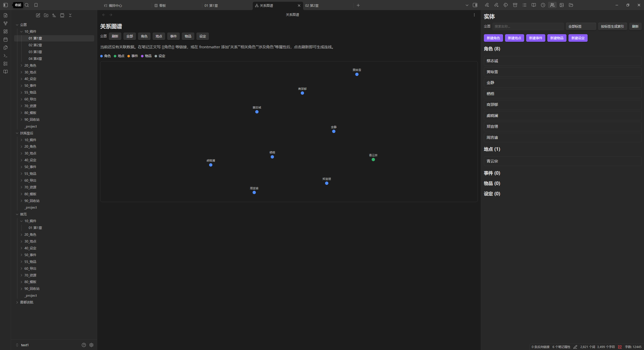This screenshot has width=644, height=350.
Task: Collapse all folders with the collapse icon
Action: click(x=70, y=15)
